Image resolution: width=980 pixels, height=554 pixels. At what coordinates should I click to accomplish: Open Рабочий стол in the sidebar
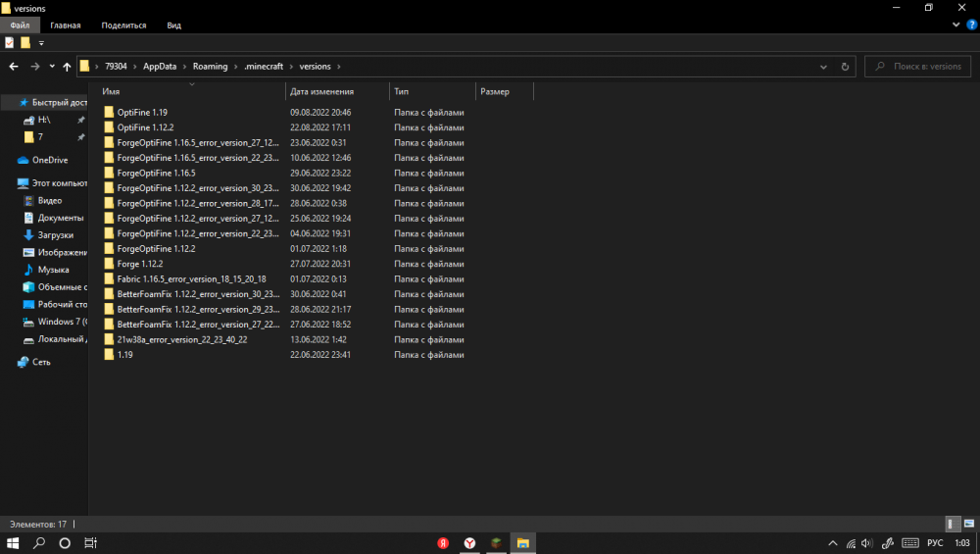point(55,305)
